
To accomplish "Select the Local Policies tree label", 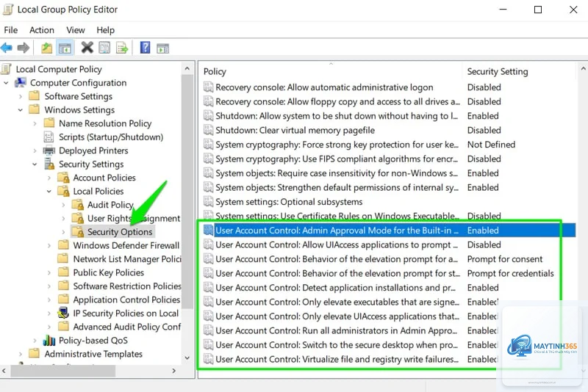I will click(98, 192).
